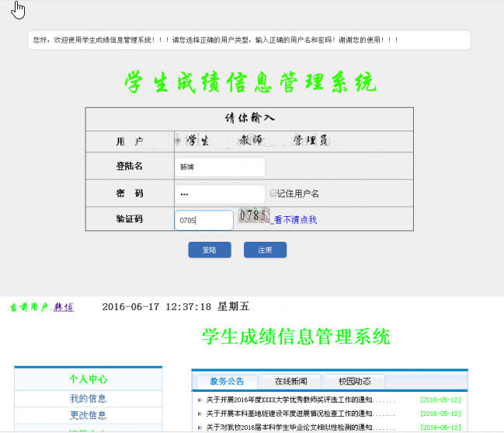Click the 验证码 input field
This screenshot has height=433, width=504.
click(204, 220)
